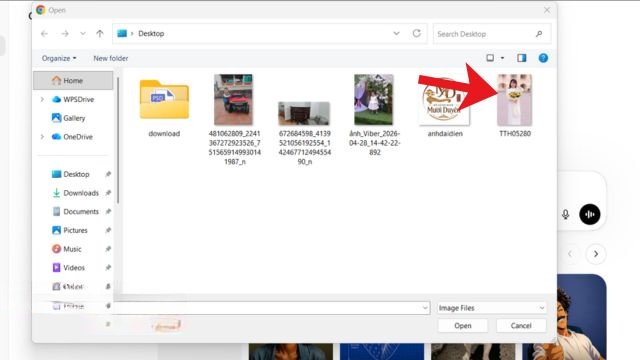Click the navigation pane scrollbar
The image size is (640, 360).
(118, 141)
